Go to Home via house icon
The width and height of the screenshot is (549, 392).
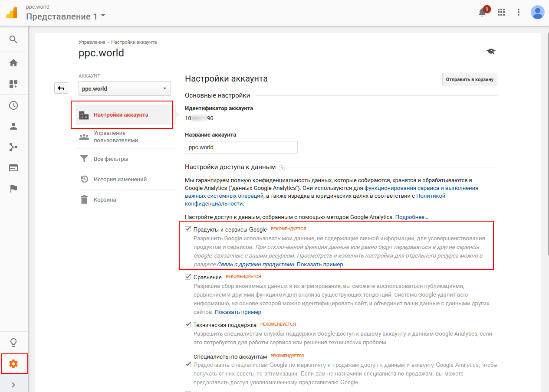(x=13, y=63)
